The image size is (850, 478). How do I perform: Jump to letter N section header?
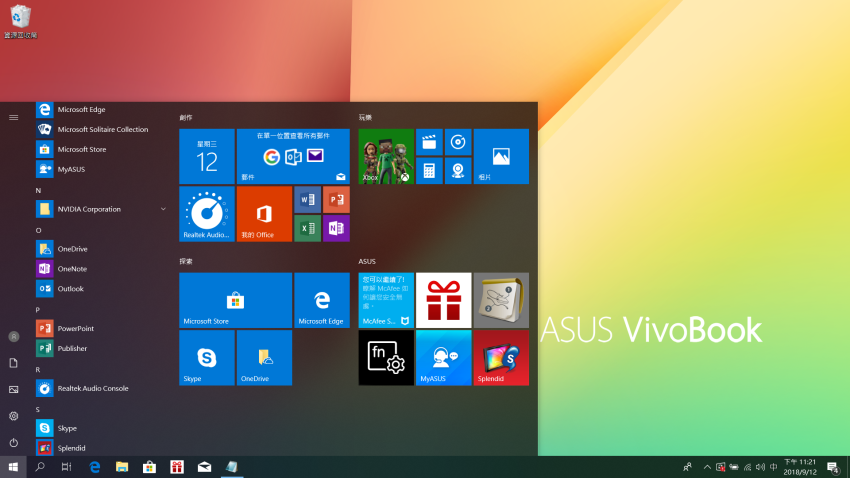tap(38, 190)
